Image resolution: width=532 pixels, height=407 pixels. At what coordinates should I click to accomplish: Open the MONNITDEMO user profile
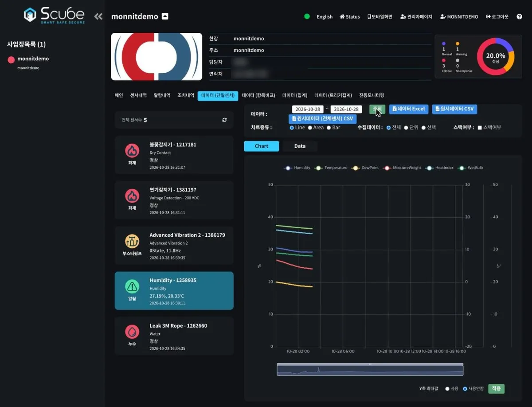[x=459, y=17]
